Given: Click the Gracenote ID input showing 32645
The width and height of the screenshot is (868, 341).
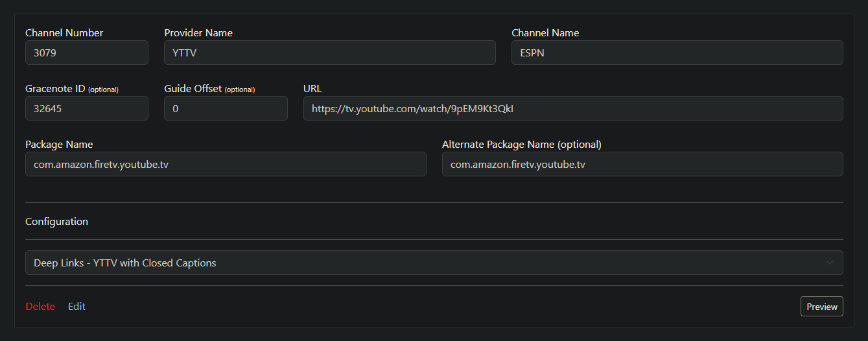Looking at the screenshot, I should point(86,109).
